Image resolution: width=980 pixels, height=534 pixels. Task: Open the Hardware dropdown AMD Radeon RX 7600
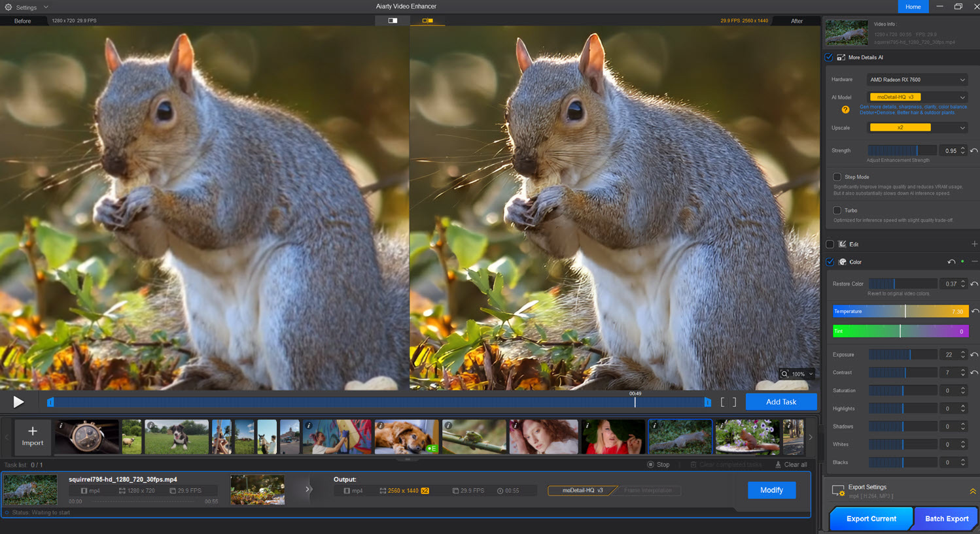click(917, 80)
